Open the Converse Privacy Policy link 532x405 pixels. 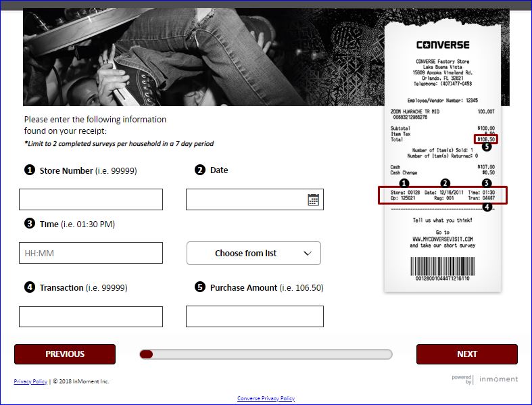pyautogui.click(x=266, y=398)
